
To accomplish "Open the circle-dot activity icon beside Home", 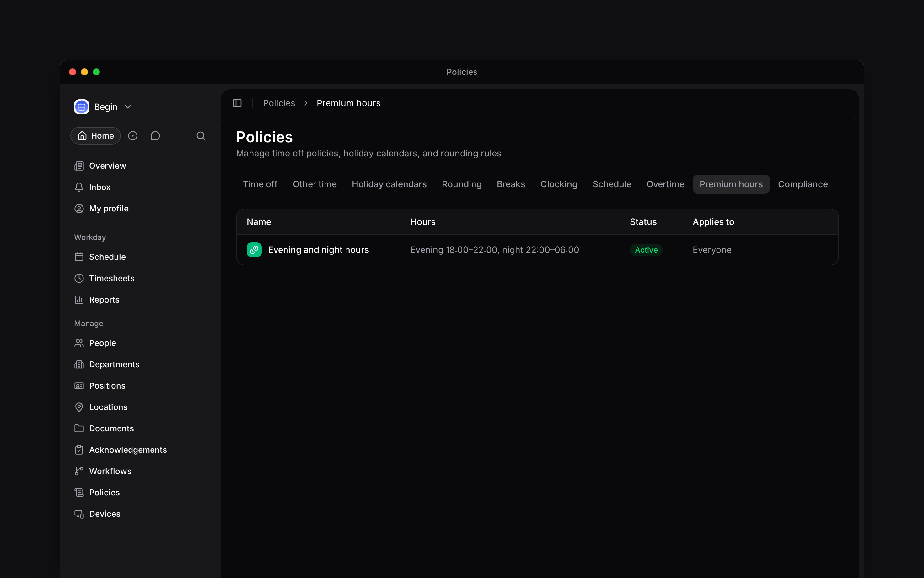I will tap(132, 136).
